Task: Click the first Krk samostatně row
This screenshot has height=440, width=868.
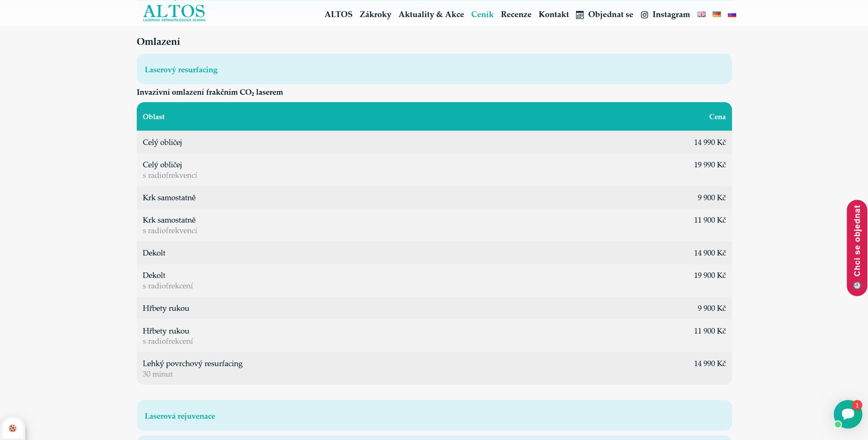Action: coord(434,198)
